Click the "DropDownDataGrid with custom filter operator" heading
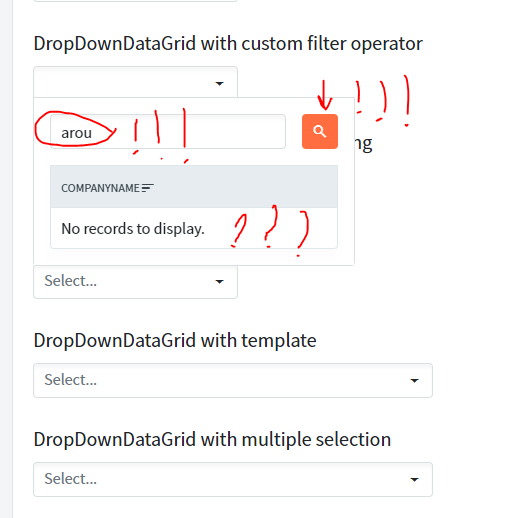 [228, 44]
